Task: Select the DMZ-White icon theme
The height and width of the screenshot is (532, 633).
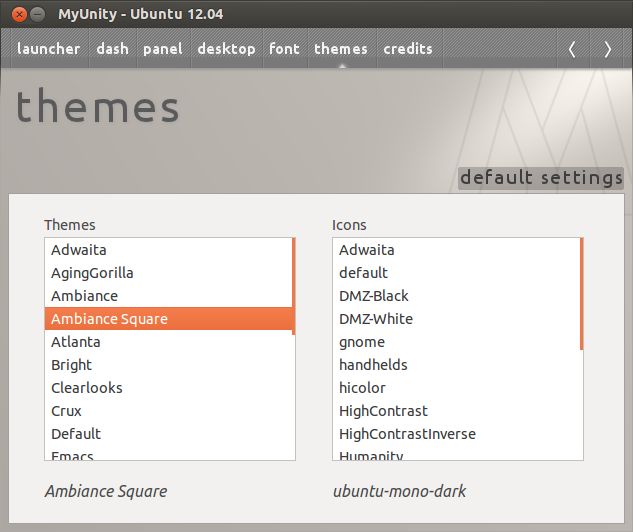Action: point(456,319)
